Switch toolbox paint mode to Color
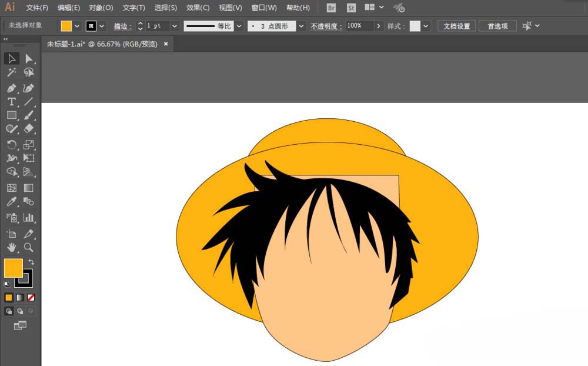The width and height of the screenshot is (588, 366). 9,298
